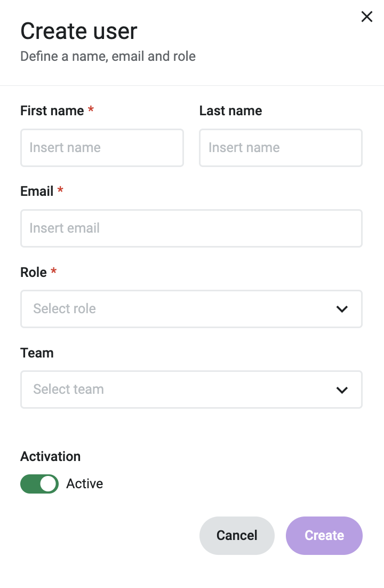Open the Select role dropdown
The width and height of the screenshot is (384, 588).
[191, 309]
